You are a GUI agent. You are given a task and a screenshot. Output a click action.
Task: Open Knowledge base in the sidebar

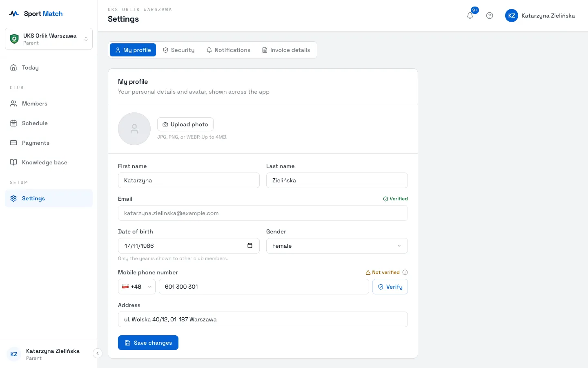[49, 162]
